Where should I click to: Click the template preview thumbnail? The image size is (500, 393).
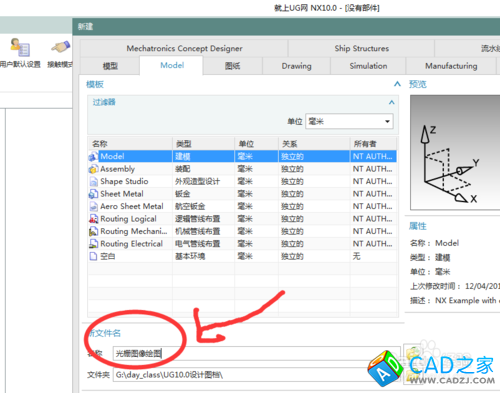coord(455,153)
